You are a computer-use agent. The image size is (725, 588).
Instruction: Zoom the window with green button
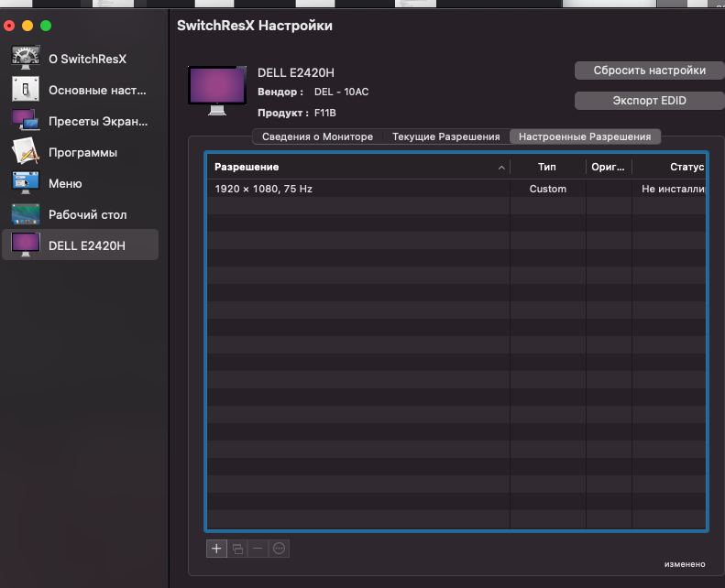[46, 26]
